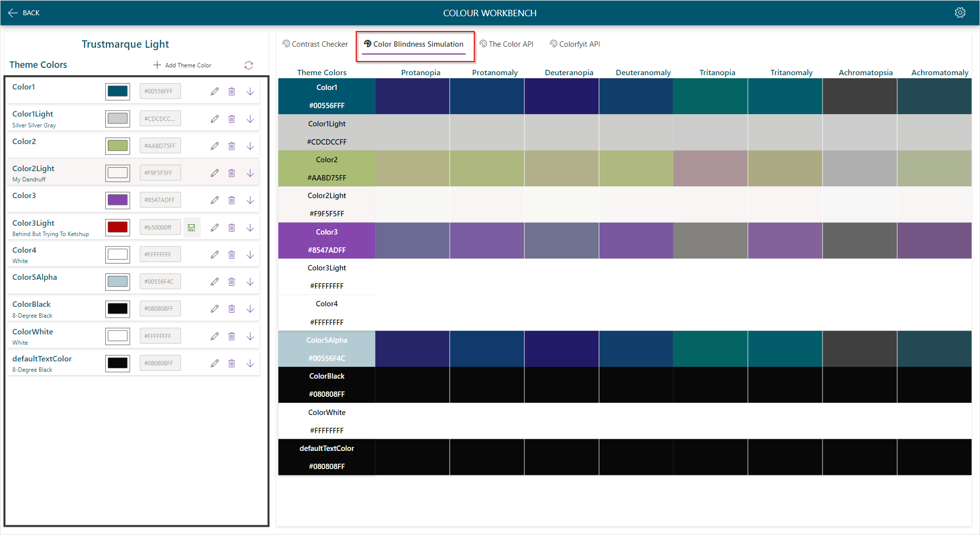This screenshot has width=980, height=535.
Task: Open the Contrast Checker tab
Action: coord(315,44)
